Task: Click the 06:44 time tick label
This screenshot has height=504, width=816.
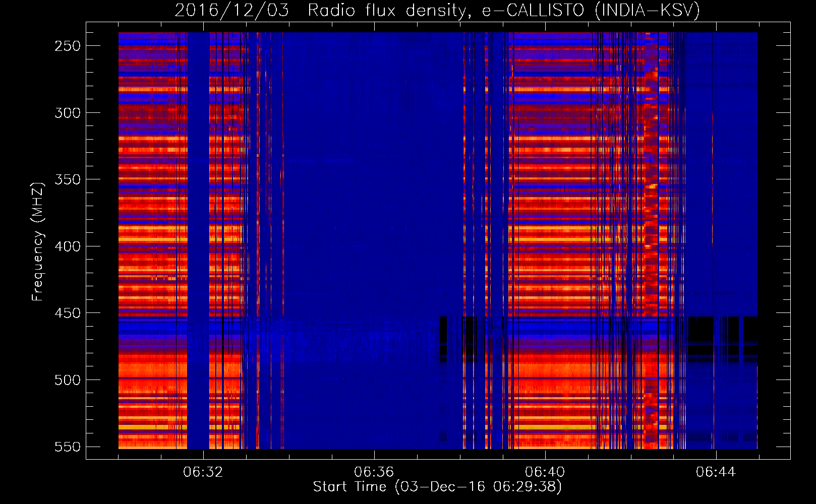Action: (x=716, y=472)
